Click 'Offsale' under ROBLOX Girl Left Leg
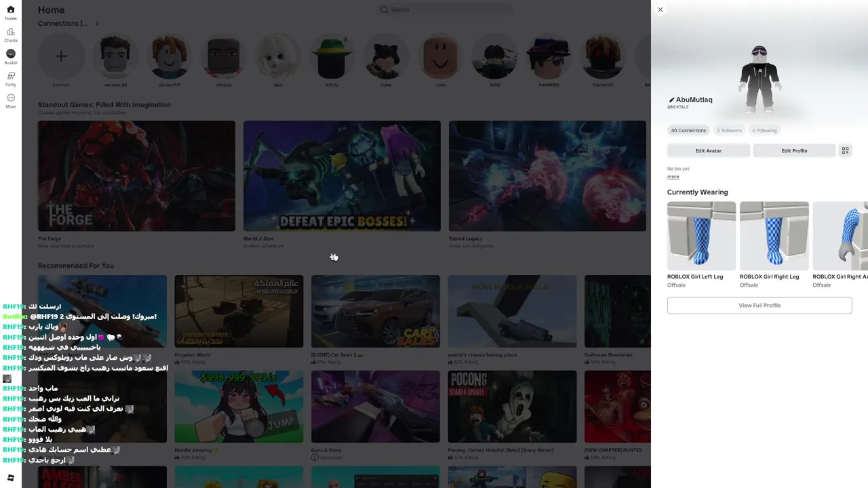The width and height of the screenshot is (868, 488). click(x=676, y=285)
